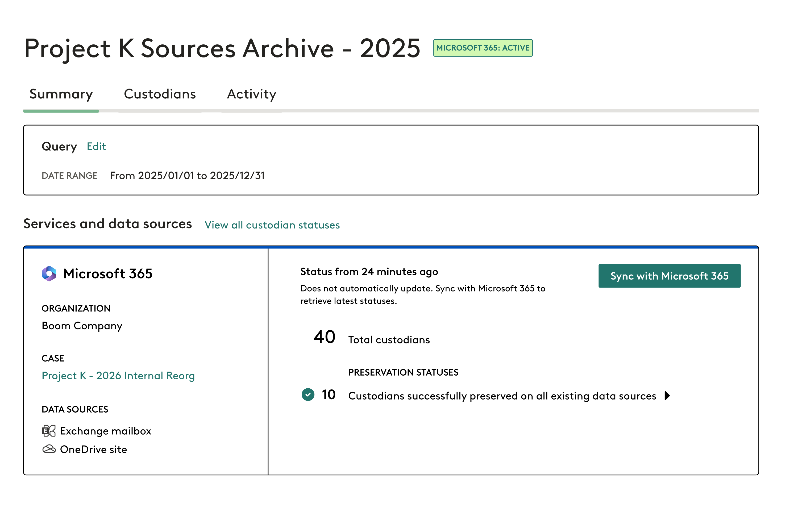798x532 pixels.
Task: Click the Microsoft 365 logo icon
Action: coord(49,273)
